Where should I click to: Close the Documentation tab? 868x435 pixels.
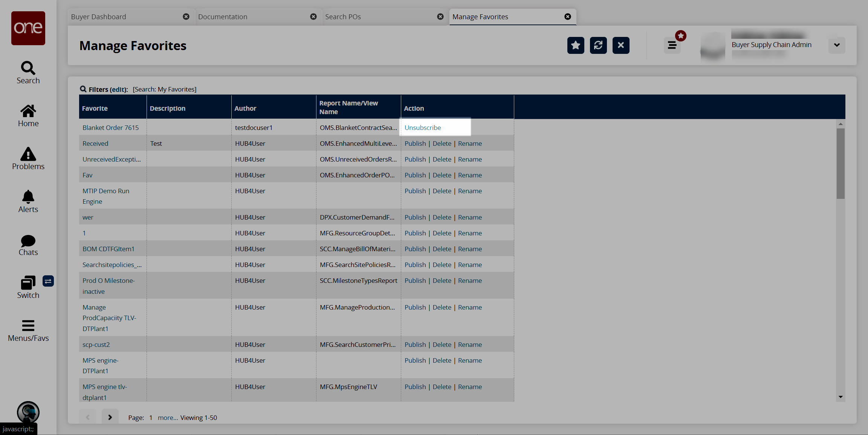coord(313,17)
